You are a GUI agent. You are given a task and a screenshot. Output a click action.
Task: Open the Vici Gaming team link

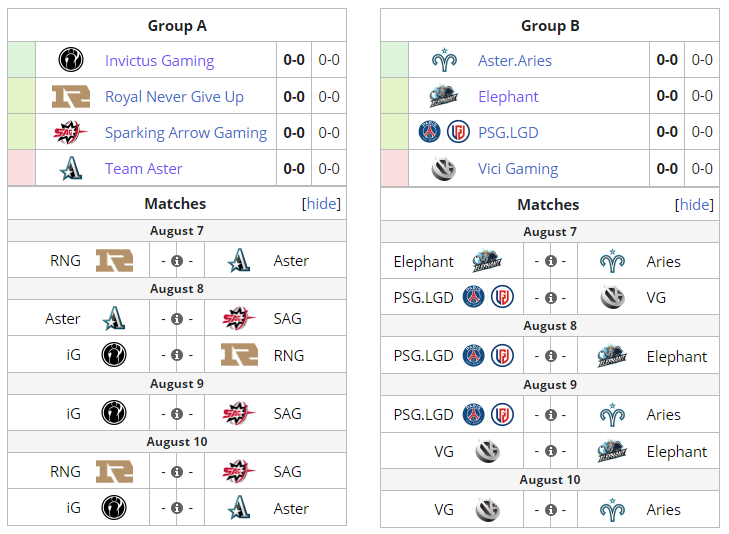click(x=518, y=169)
